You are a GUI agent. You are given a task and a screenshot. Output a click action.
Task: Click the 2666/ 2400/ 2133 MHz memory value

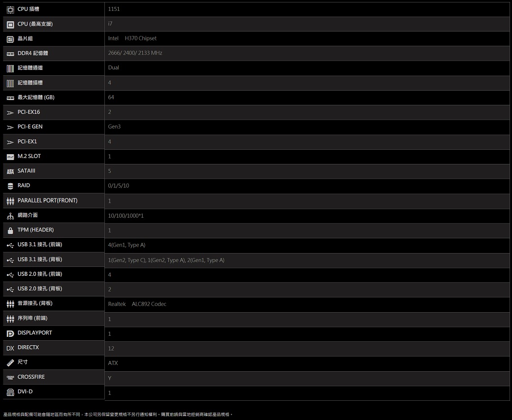pyautogui.click(x=135, y=53)
